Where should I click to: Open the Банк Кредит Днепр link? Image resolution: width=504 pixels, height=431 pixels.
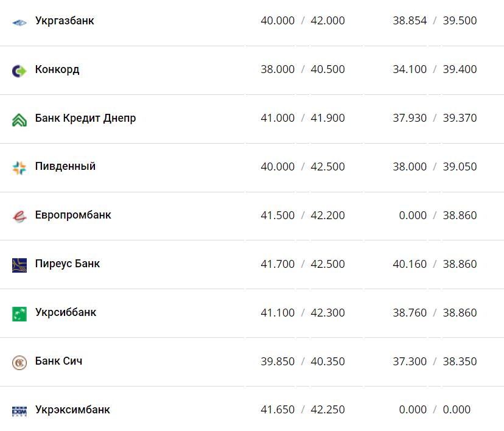85,118
